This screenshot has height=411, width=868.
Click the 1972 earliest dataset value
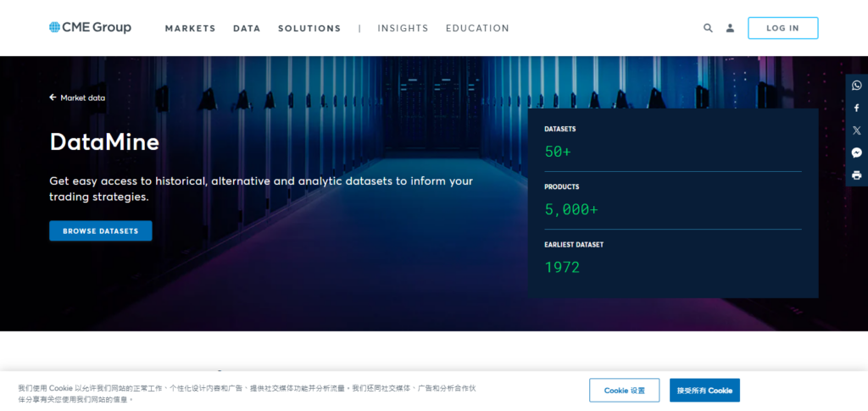coord(563,268)
